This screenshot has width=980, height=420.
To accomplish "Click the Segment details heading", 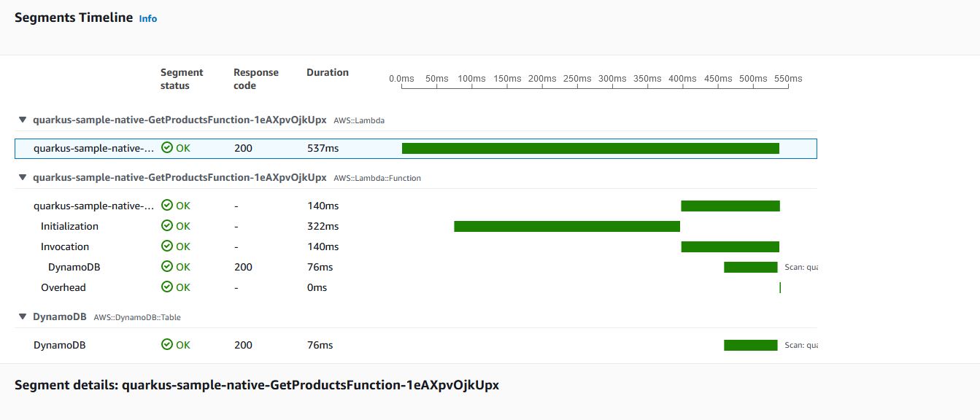I will point(257,385).
